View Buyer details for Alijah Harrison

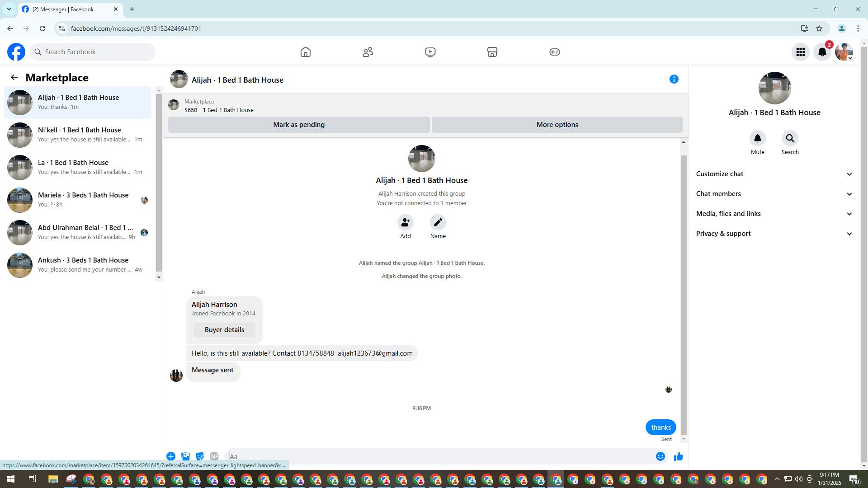224,330
